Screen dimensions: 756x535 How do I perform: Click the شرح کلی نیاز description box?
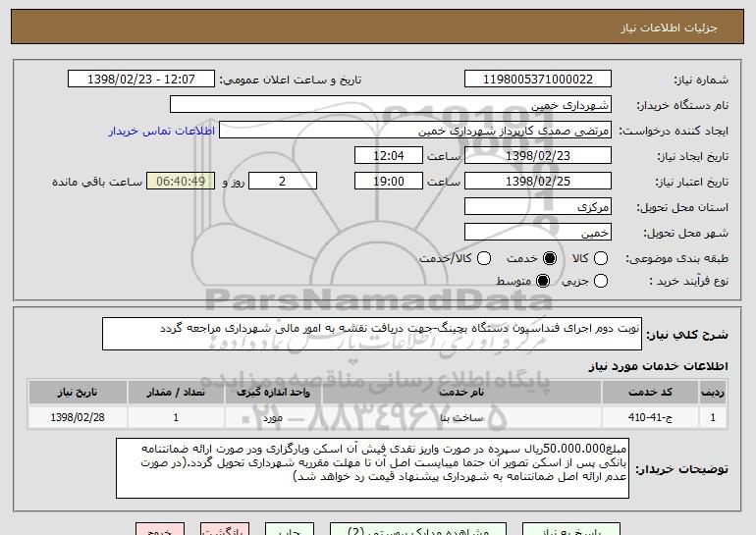point(372,334)
